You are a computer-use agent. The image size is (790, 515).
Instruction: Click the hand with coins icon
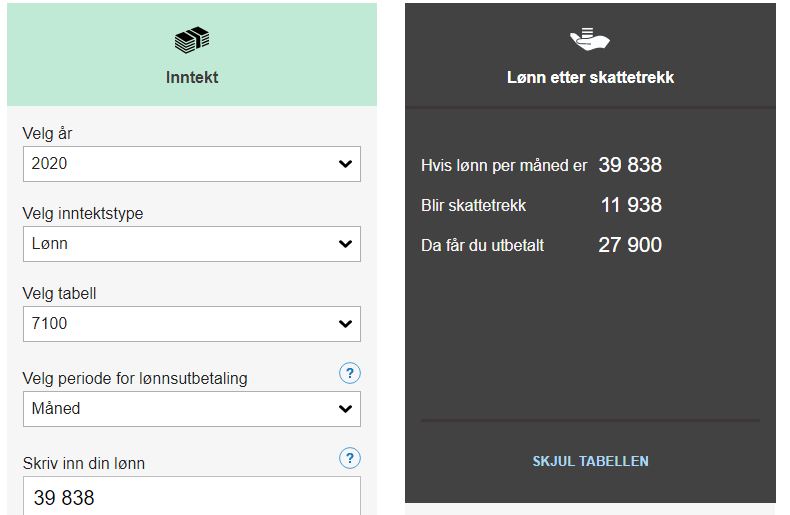click(589, 39)
